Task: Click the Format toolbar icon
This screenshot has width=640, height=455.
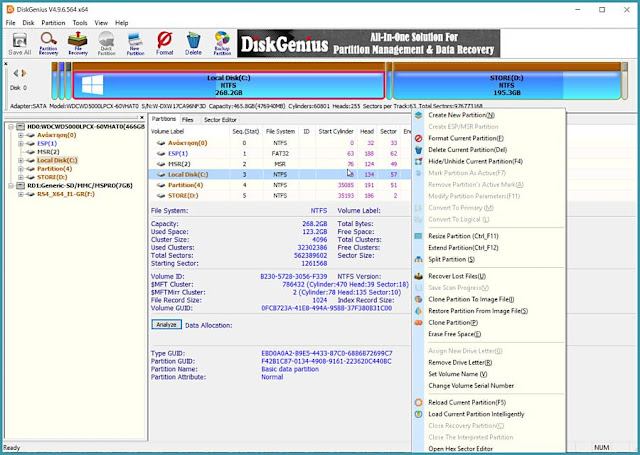Action: pyautogui.click(x=164, y=43)
